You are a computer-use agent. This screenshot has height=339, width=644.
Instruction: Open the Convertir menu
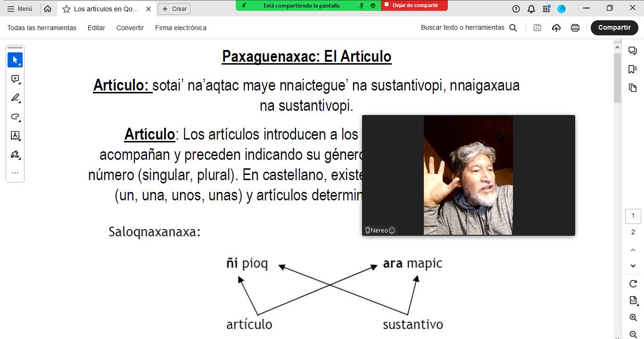pos(130,28)
